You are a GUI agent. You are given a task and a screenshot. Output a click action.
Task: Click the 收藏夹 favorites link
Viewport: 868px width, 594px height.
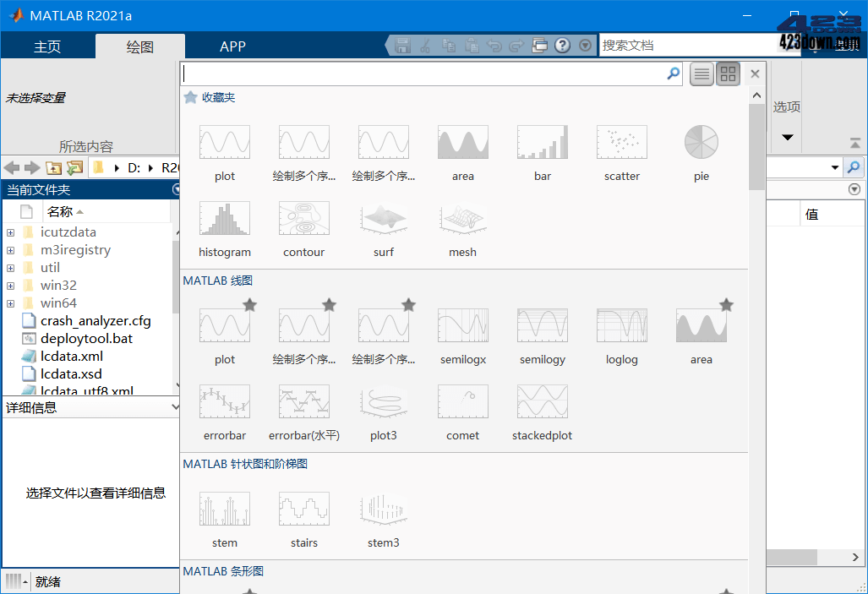tap(218, 98)
